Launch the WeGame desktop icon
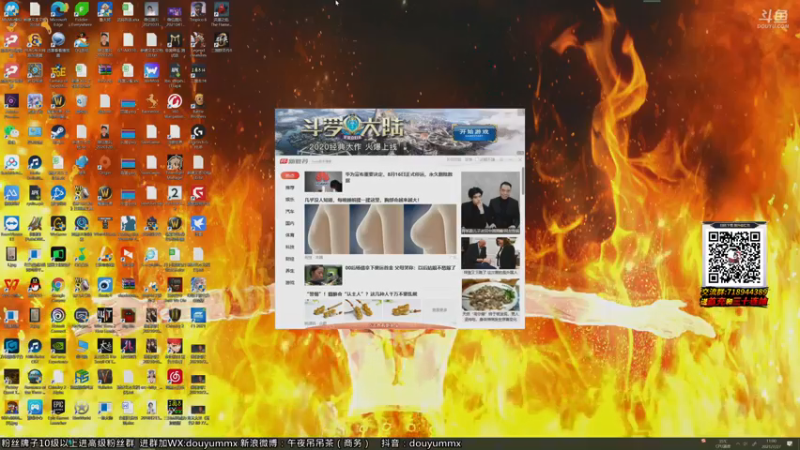This screenshot has width=800, height=450. (58, 224)
